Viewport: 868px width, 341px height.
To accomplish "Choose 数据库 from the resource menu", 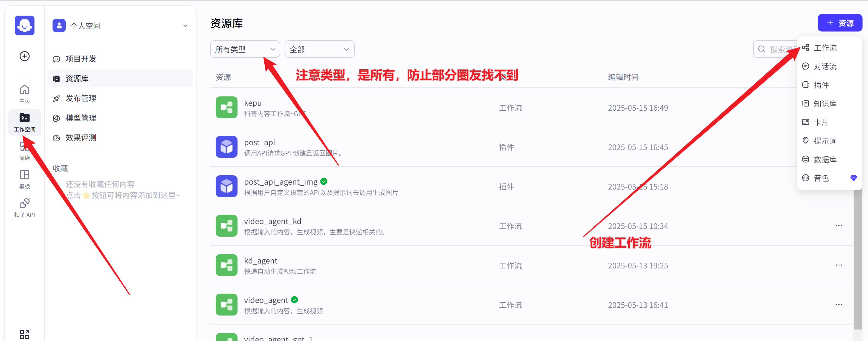I will coord(830,159).
